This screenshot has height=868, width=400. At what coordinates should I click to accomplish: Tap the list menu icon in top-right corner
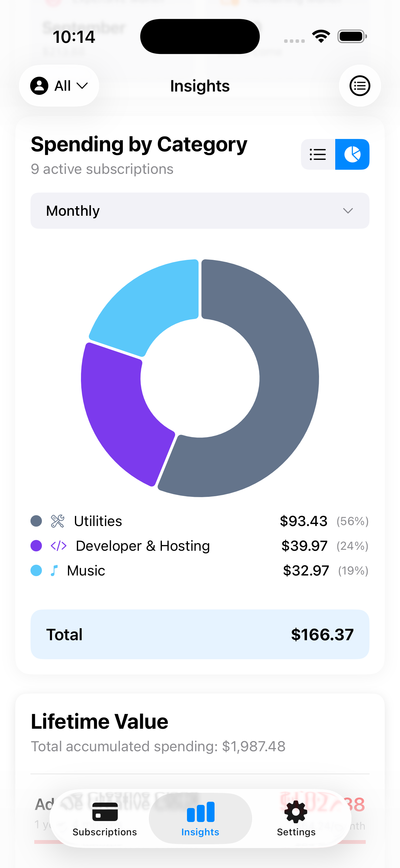[x=360, y=86]
